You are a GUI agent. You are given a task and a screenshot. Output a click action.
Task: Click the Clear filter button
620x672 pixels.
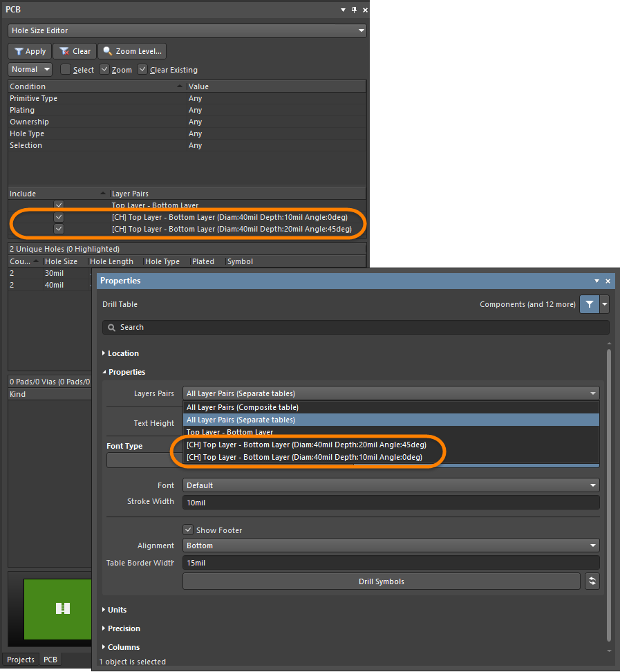point(75,51)
